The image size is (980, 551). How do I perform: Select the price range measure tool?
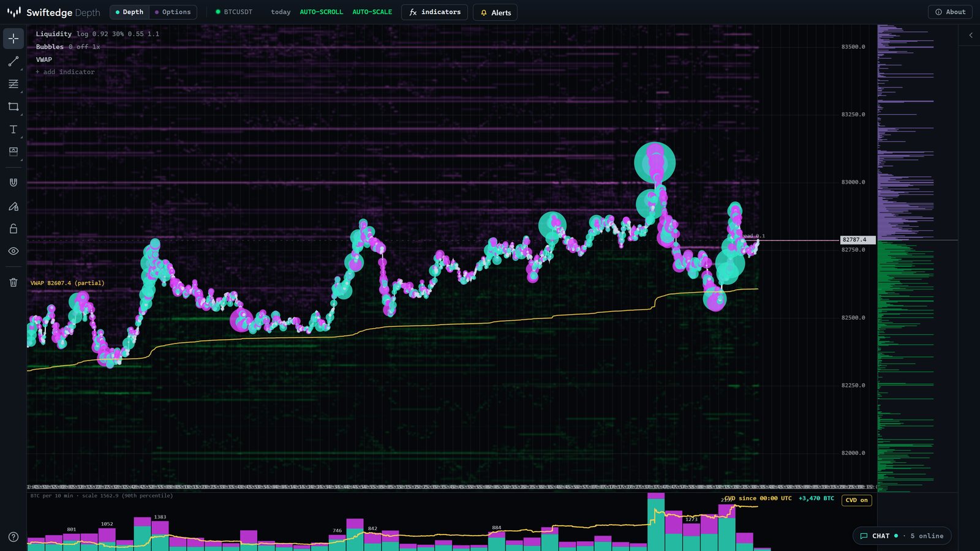[13, 152]
